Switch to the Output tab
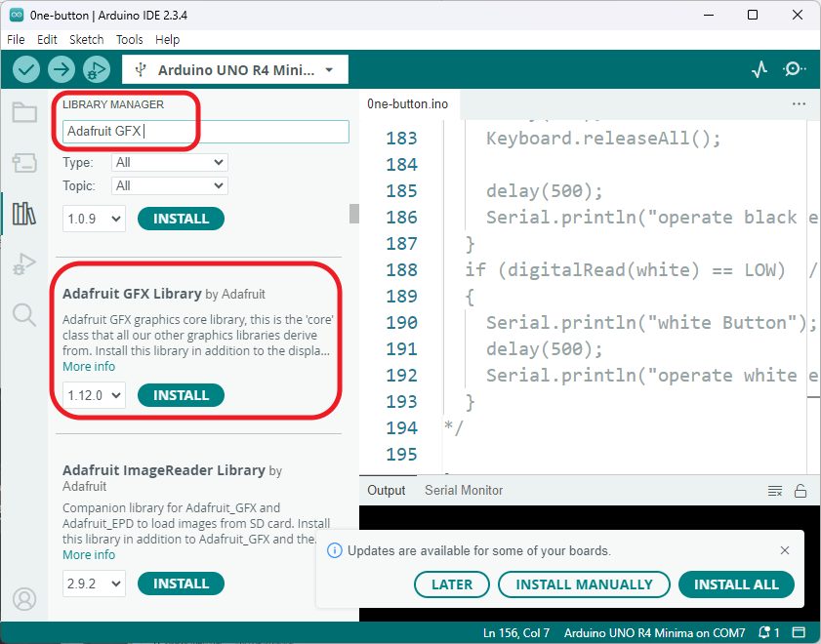 [387, 490]
